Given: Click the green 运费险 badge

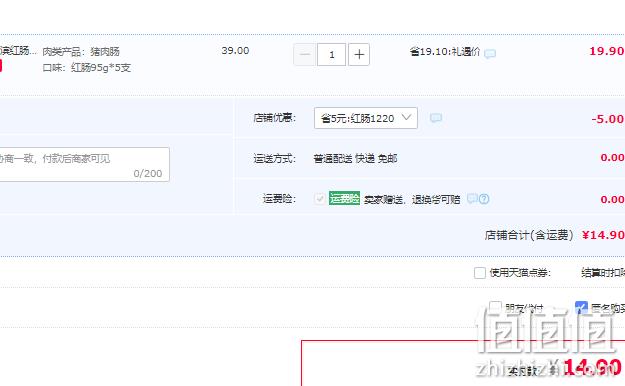Looking at the screenshot, I should point(344,198).
